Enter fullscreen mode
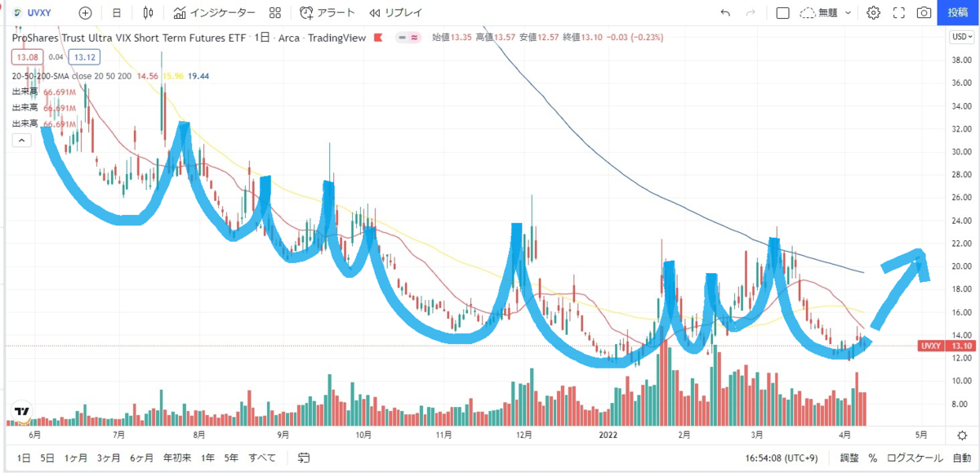The image size is (980, 474). [x=899, y=13]
